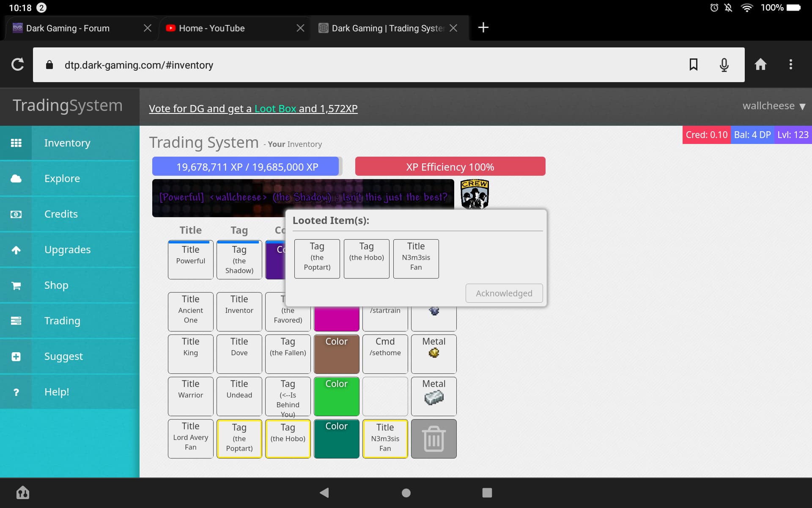Open Help! in the sidebar menu
The image size is (812, 508).
pos(70,392)
